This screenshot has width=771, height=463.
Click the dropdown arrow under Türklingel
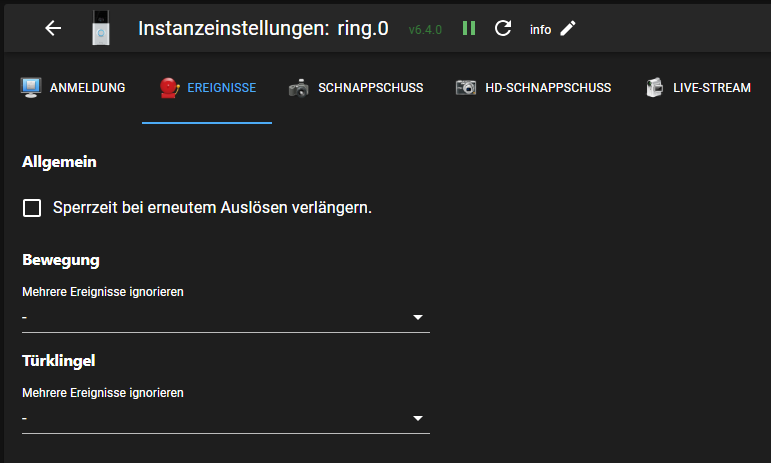coord(418,418)
